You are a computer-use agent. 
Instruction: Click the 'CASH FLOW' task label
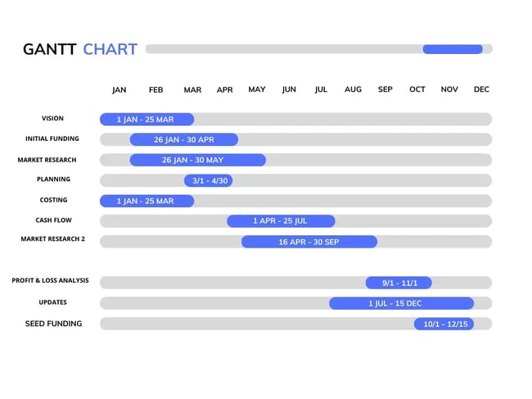[x=52, y=220]
